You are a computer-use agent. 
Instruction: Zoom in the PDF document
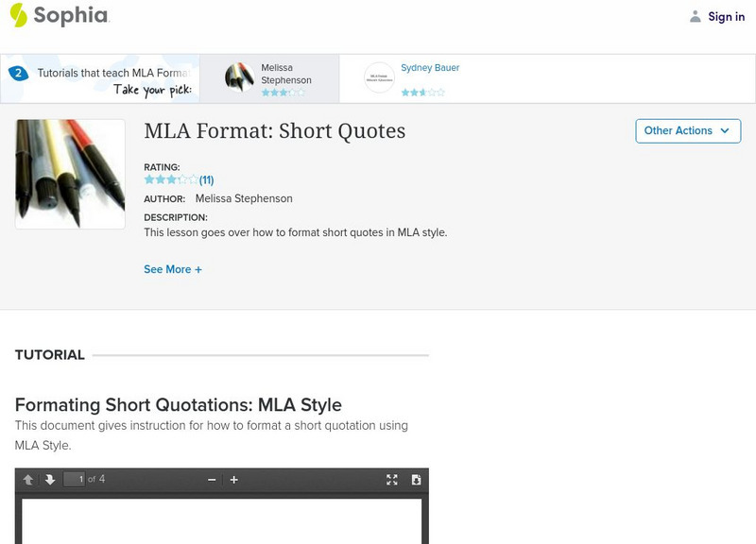coord(234,480)
